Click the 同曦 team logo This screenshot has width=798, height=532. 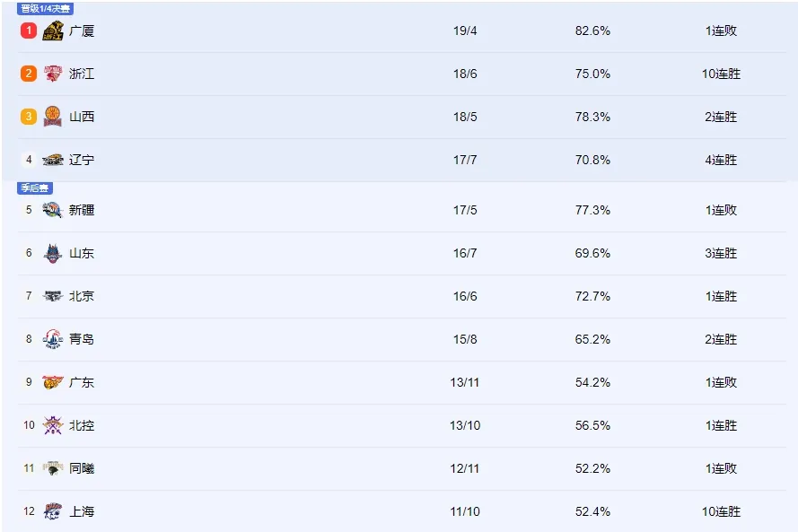click(52, 468)
